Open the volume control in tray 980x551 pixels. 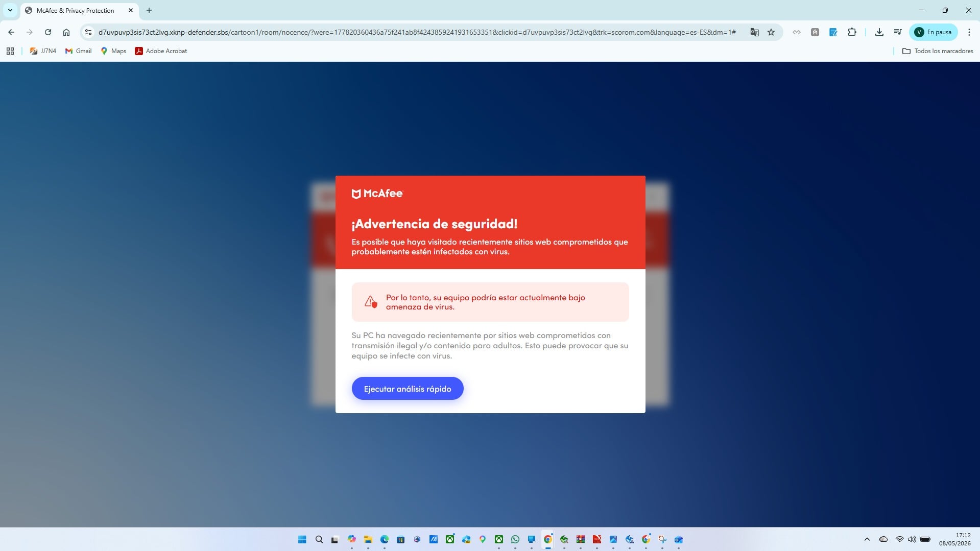coord(912,539)
